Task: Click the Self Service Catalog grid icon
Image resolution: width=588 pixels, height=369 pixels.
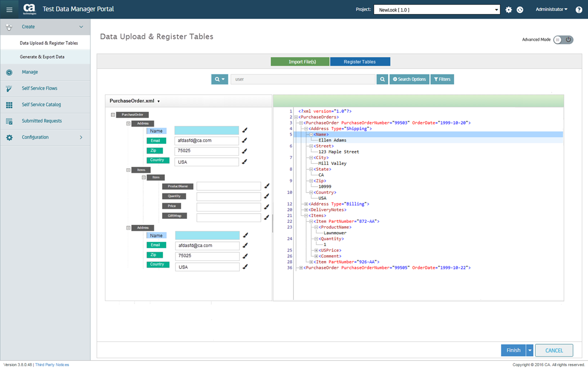Action: pyautogui.click(x=9, y=105)
